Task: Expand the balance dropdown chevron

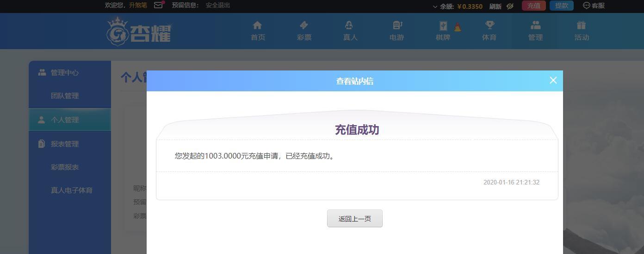Action: click(435, 6)
